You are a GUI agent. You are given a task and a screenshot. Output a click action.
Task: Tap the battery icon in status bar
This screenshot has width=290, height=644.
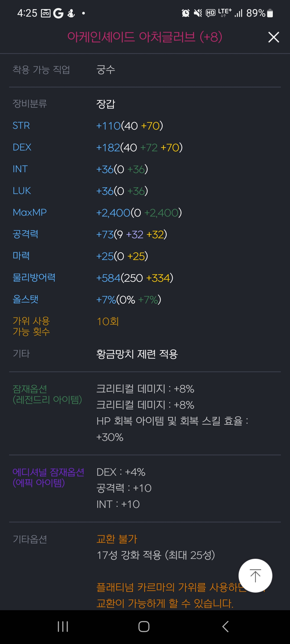point(270,13)
